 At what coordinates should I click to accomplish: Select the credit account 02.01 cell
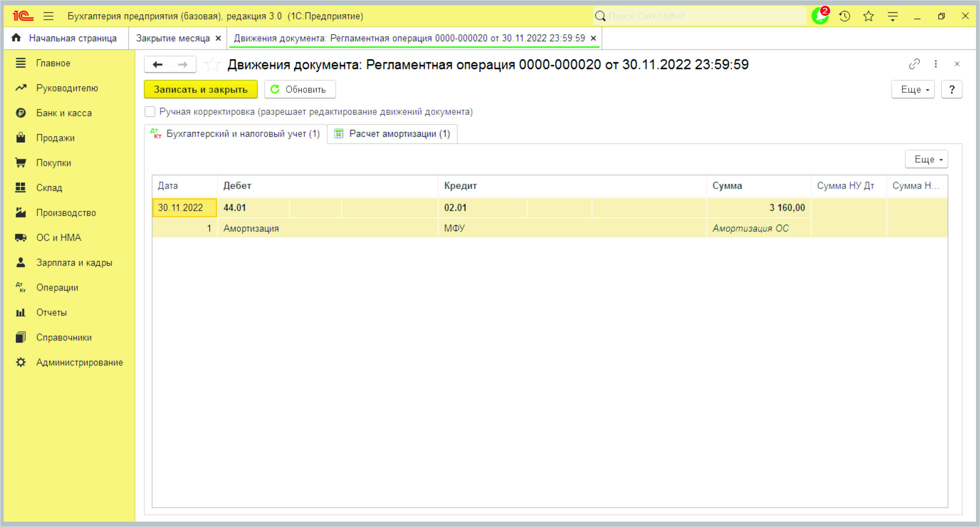pos(483,208)
